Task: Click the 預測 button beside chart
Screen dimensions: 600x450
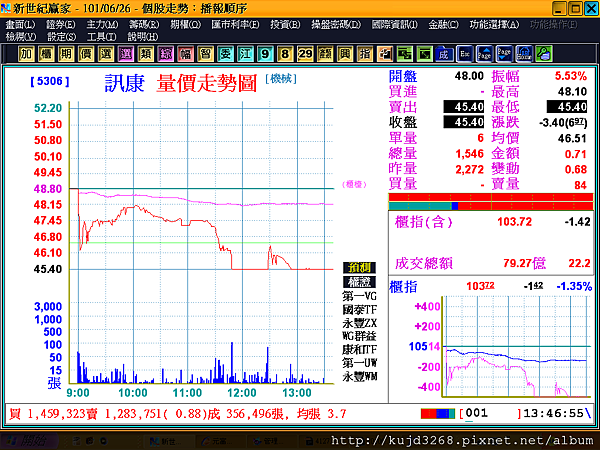Action: [x=359, y=267]
